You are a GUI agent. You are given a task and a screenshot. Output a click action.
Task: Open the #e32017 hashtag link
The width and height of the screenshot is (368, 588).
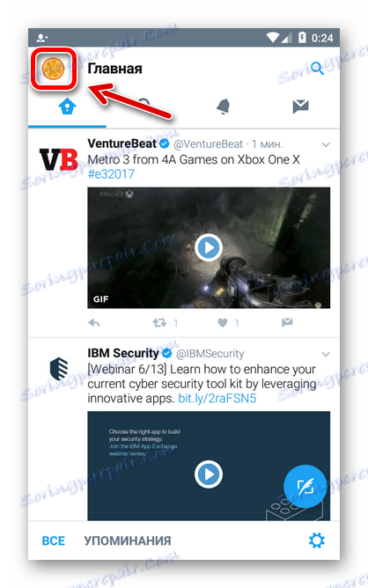click(x=111, y=174)
